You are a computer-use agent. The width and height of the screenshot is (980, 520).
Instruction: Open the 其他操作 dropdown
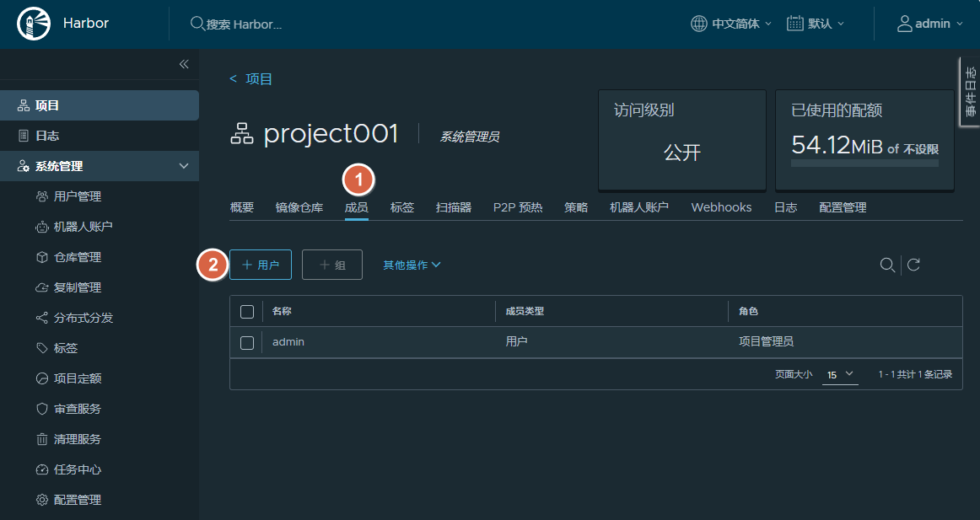pos(412,265)
